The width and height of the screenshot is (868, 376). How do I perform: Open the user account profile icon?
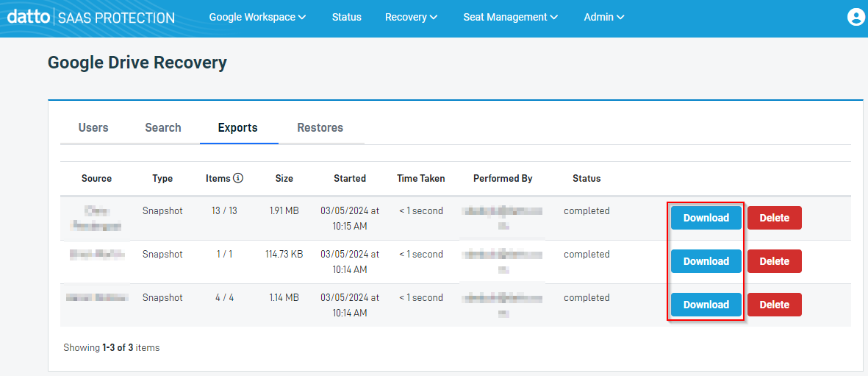[856, 17]
